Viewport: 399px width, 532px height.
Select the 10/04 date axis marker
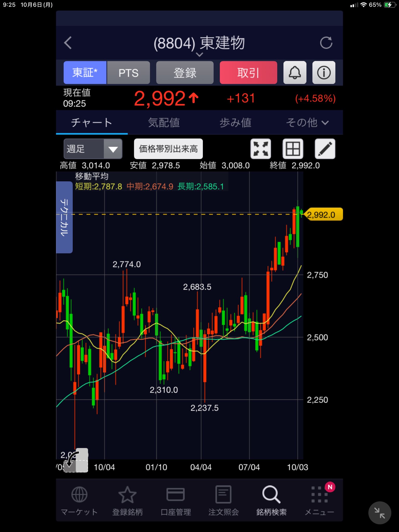tap(104, 467)
